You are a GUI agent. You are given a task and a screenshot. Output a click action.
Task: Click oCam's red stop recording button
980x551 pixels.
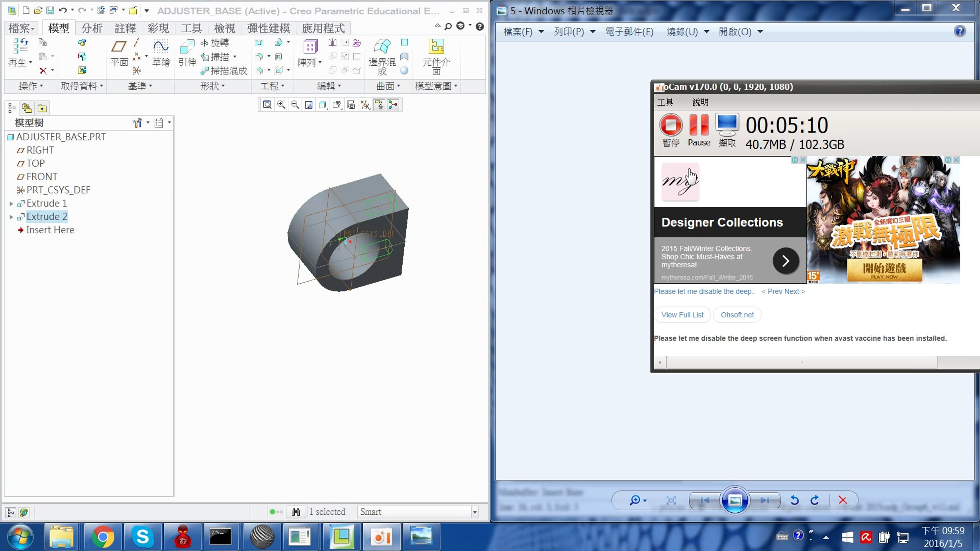coord(670,125)
